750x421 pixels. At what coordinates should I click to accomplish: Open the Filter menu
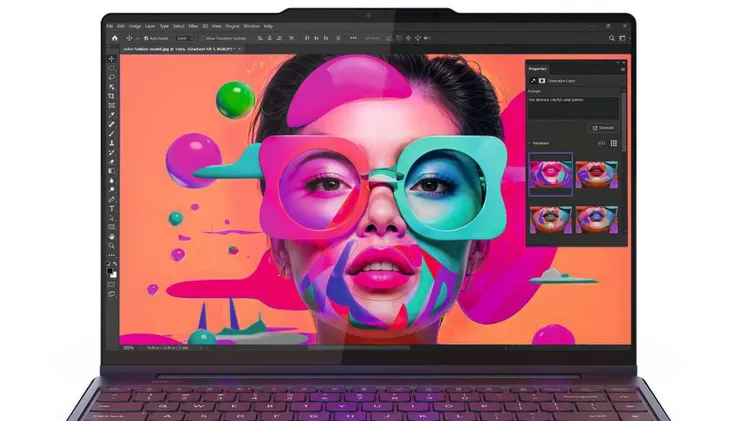(193, 26)
